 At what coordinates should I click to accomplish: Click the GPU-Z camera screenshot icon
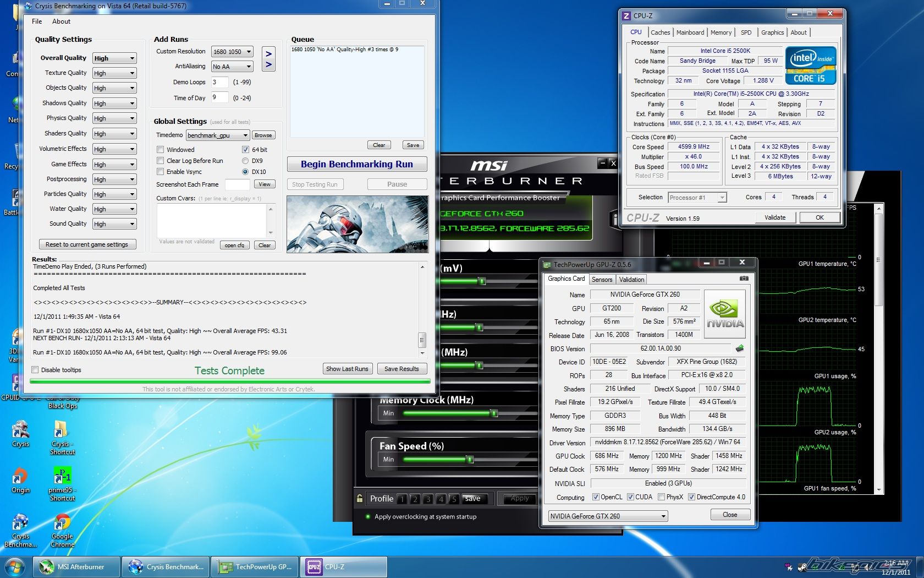pyautogui.click(x=744, y=279)
